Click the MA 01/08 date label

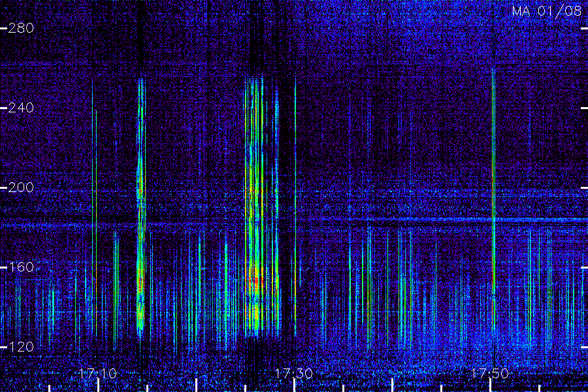click(x=547, y=11)
